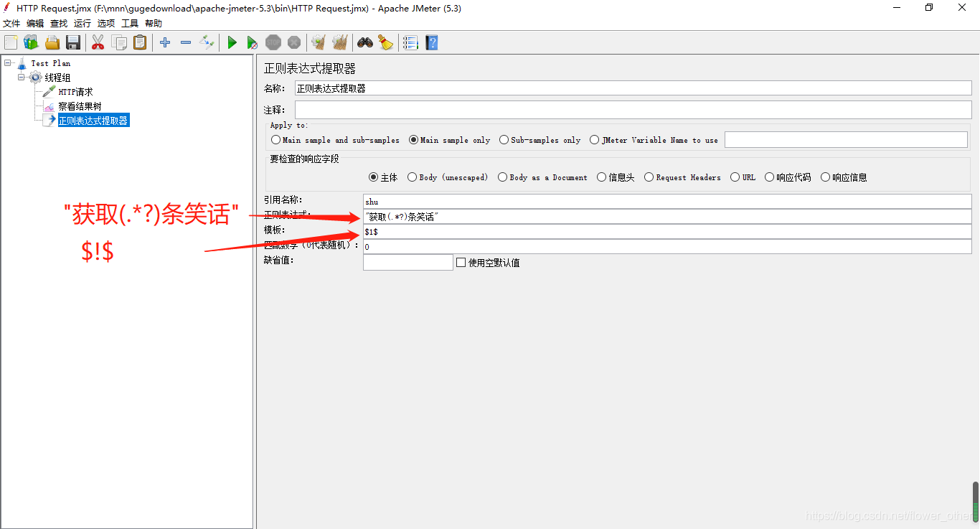Click the thread group gear icon

click(x=35, y=78)
